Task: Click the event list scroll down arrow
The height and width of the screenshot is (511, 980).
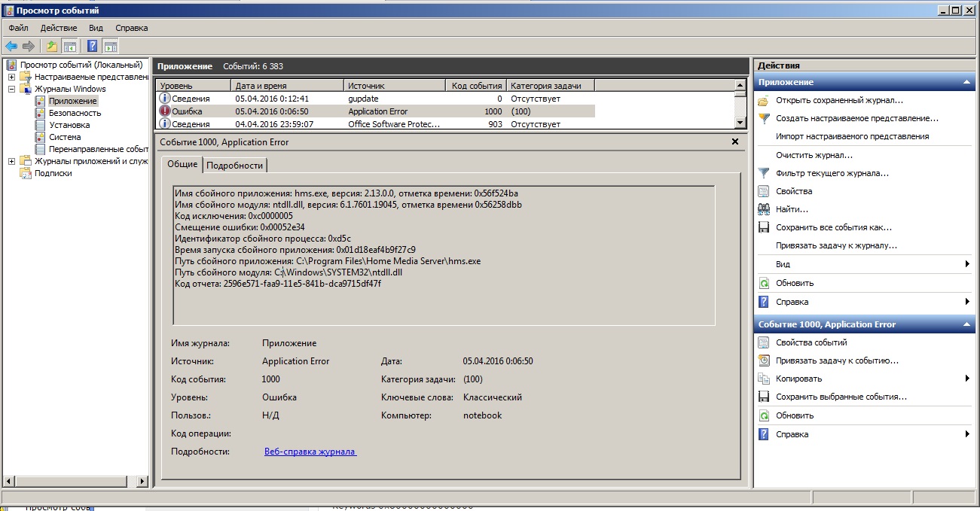Action: click(739, 123)
